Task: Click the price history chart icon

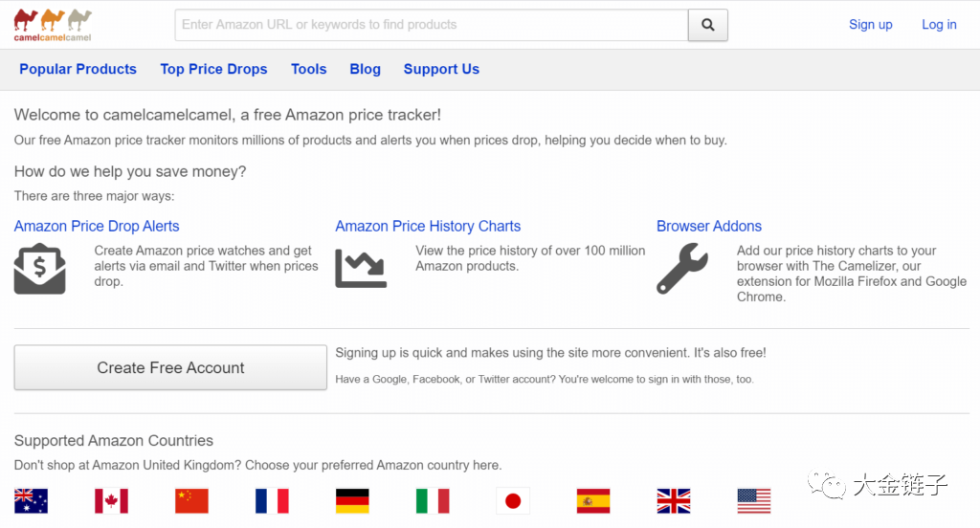Action: click(x=361, y=268)
